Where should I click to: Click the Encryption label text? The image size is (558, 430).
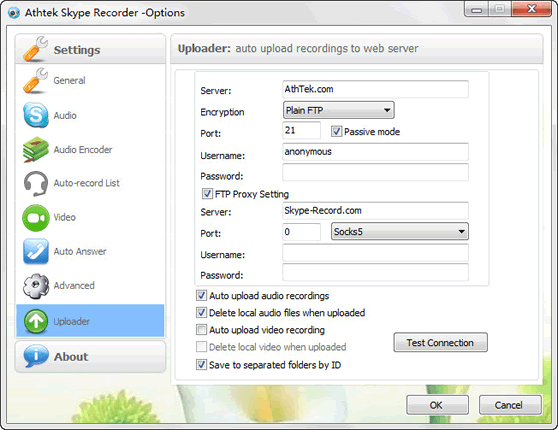click(222, 112)
